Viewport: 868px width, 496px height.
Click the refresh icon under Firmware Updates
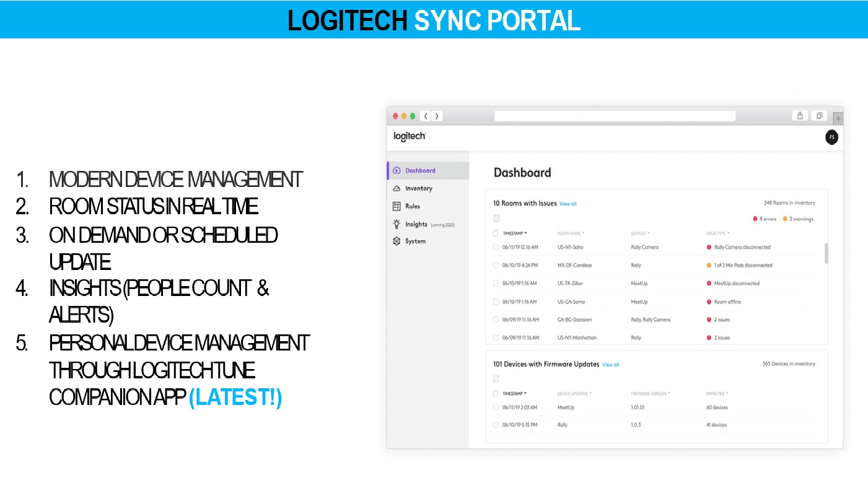click(x=496, y=379)
